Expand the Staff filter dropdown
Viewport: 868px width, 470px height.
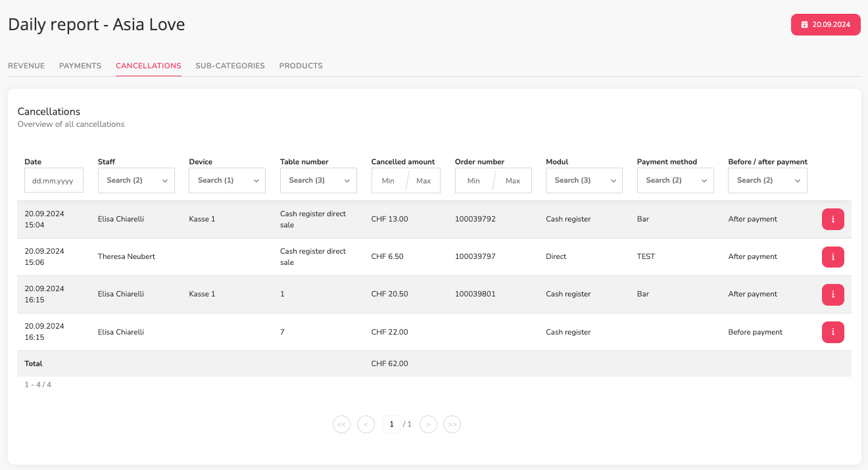(x=136, y=180)
